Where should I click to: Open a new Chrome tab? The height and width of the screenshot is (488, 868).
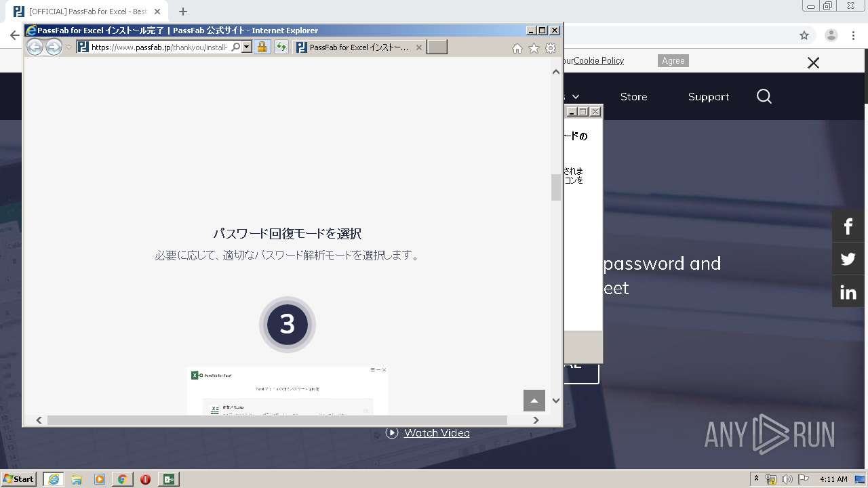click(x=183, y=12)
